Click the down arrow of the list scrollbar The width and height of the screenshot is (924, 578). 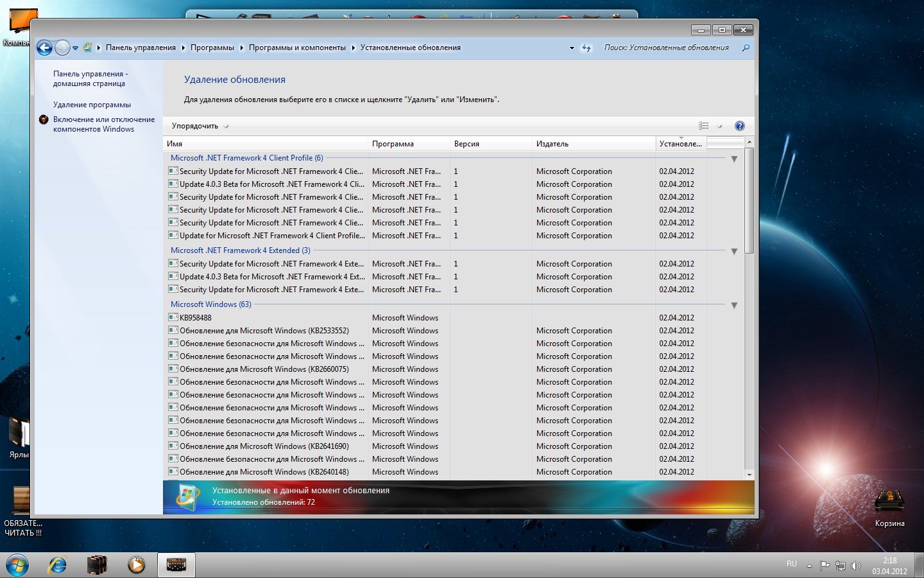749,475
